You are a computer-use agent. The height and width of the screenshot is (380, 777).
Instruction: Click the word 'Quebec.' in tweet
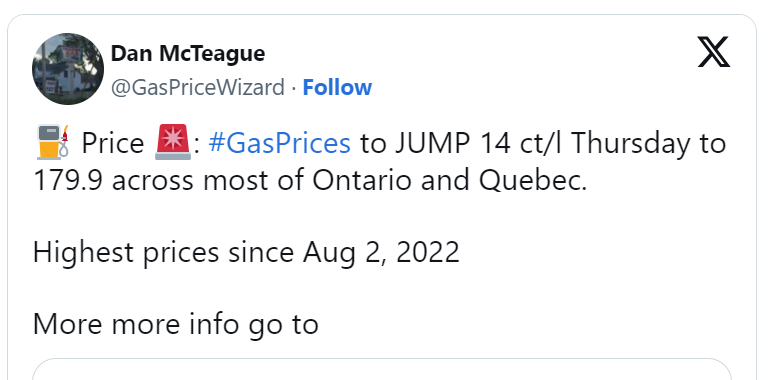pyautogui.click(x=533, y=180)
